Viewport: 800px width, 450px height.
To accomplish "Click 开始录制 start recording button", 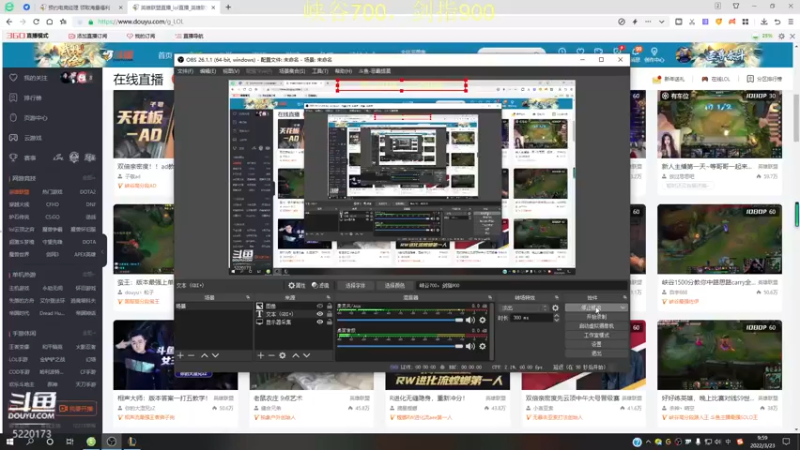I will pyautogui.click(x=596, y=317).
